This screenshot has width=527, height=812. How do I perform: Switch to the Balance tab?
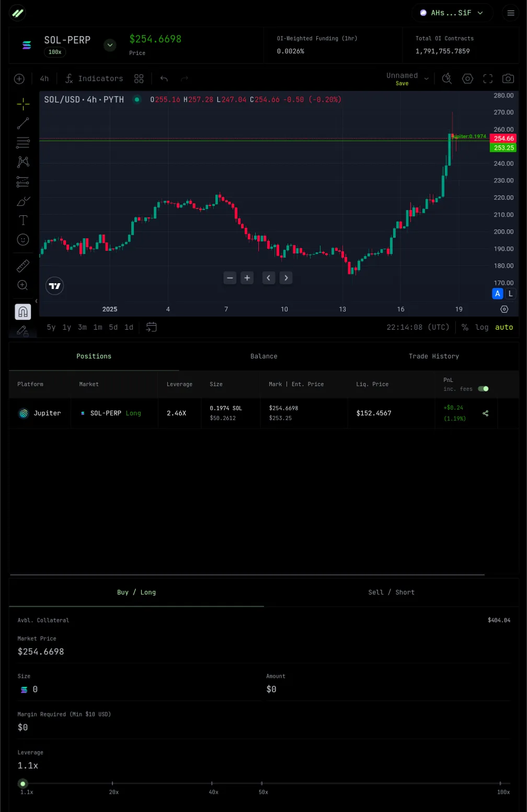tap(263, 356)
